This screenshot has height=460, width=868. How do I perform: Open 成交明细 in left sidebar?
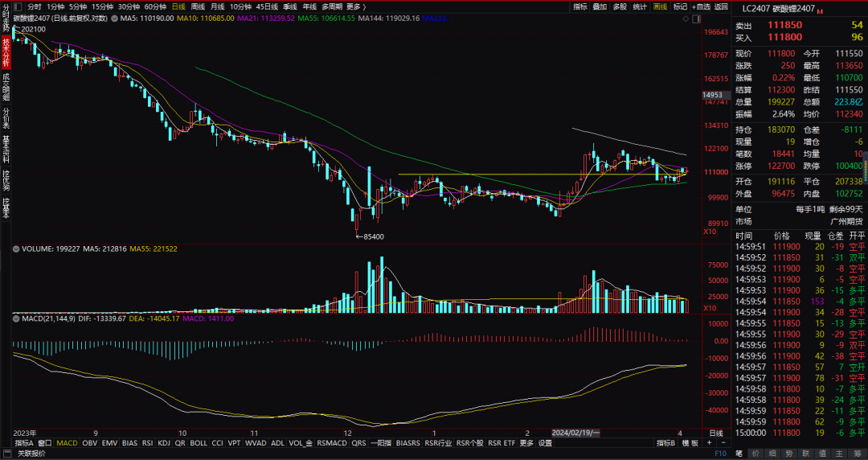pos(6,87)
